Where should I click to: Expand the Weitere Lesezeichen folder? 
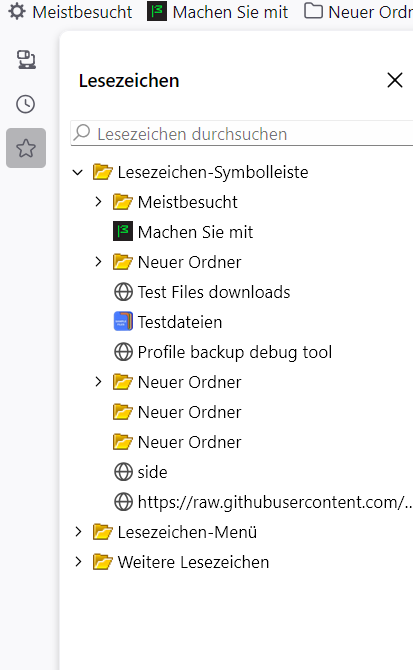[x=78, y=562]
